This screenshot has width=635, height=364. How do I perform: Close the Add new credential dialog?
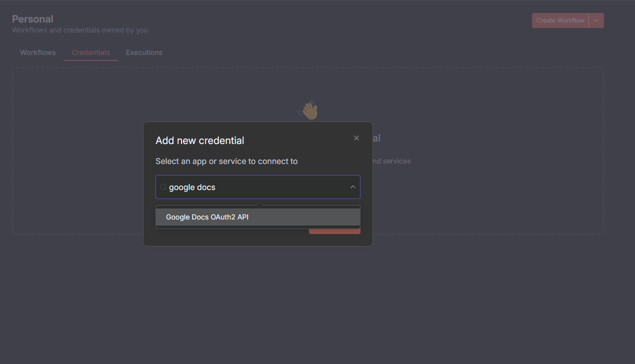(356, 138)
